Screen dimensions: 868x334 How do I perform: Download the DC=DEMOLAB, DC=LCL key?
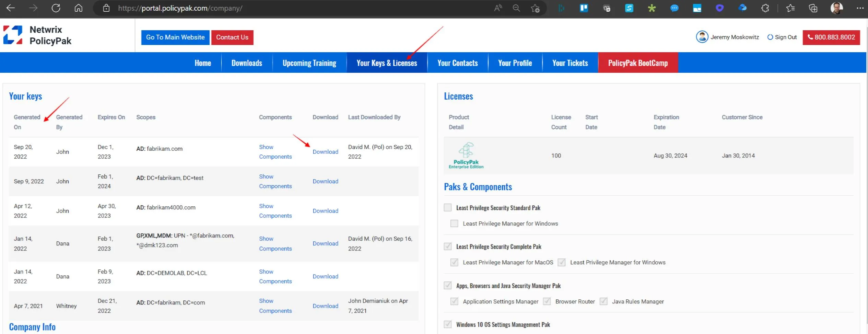coord(325,277)
